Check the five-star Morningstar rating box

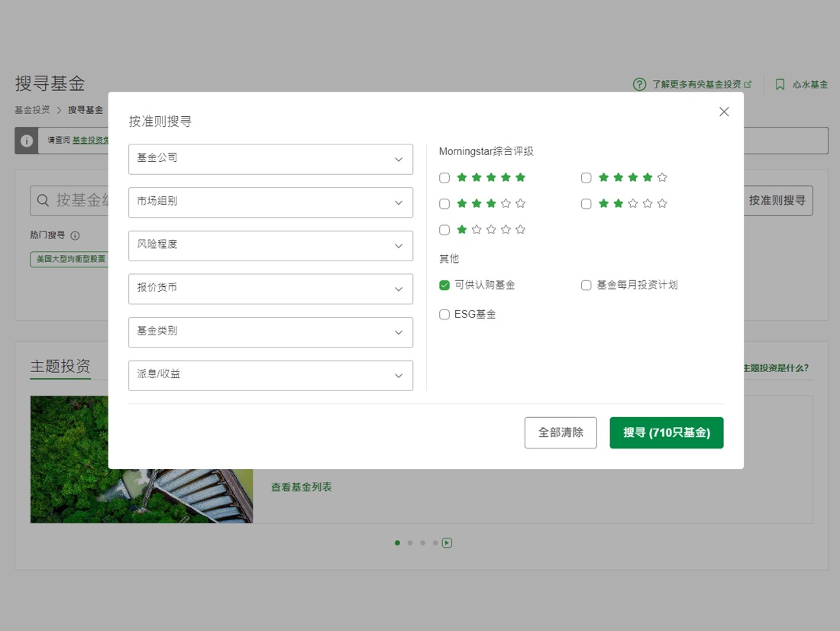click(x=444, y=178)
